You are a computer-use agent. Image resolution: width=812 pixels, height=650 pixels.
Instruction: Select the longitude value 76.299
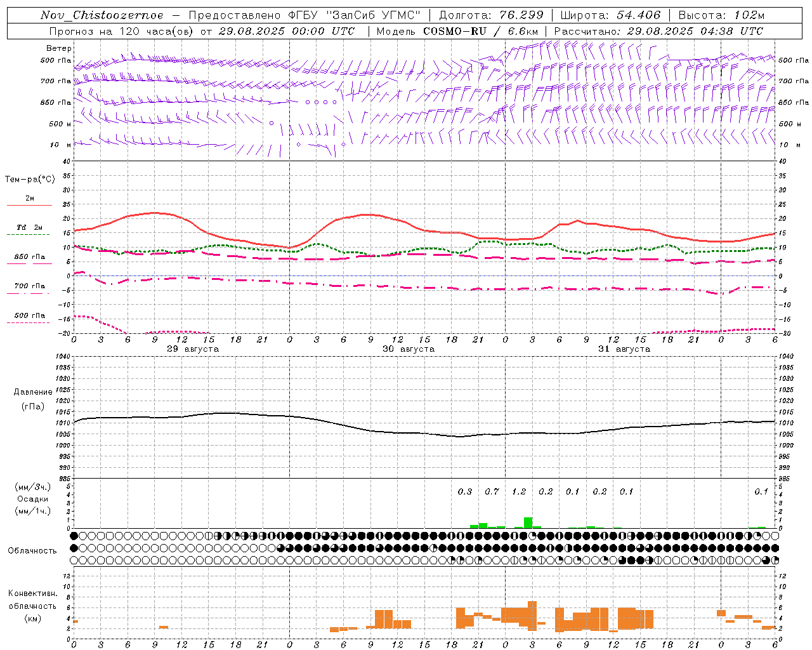pos(522,15)
